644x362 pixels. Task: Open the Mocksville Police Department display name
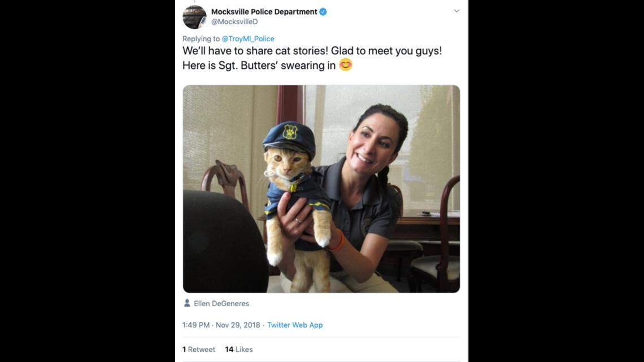264,12
